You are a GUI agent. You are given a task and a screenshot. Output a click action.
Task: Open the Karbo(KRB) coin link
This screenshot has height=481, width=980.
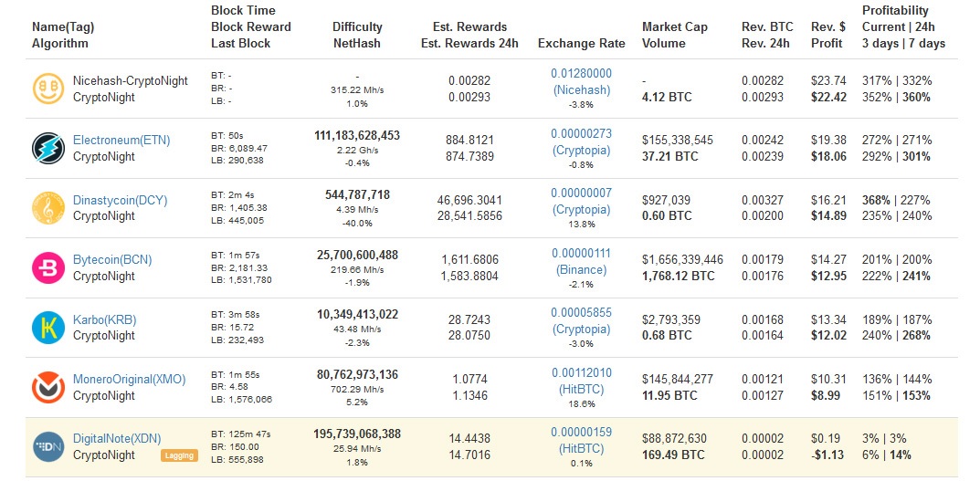tap(104, 319)
